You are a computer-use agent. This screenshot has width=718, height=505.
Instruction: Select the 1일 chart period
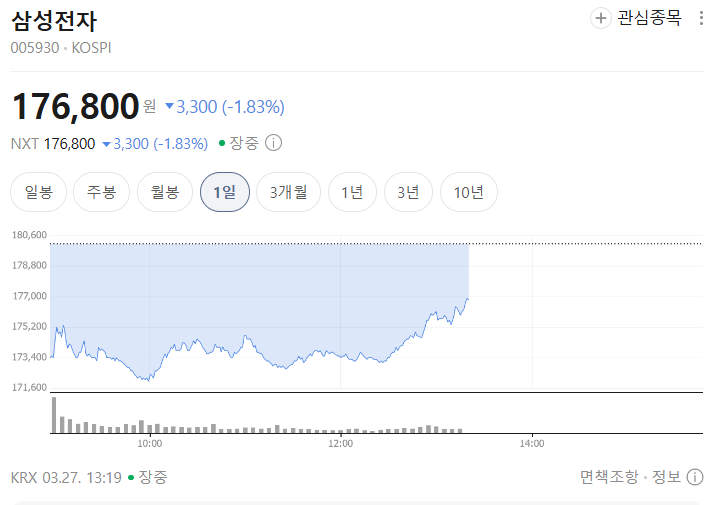[225, 192]
